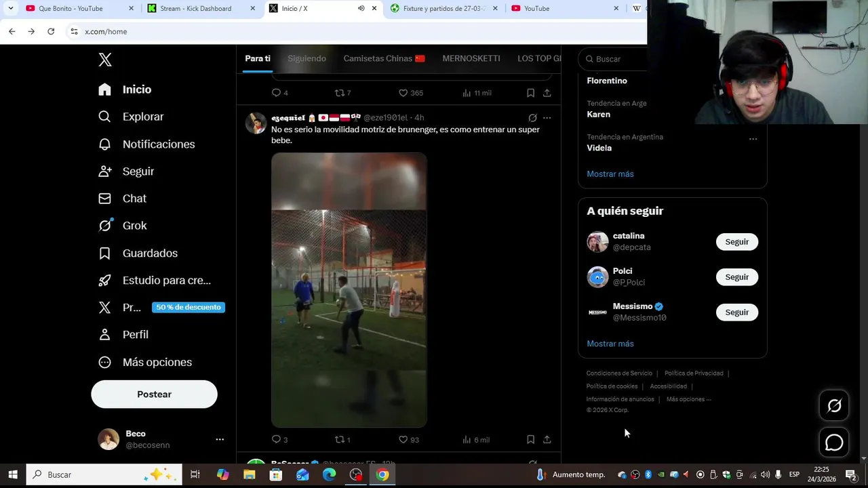Follow catalina @depcata
868x488 pixels.
(737, 242)
